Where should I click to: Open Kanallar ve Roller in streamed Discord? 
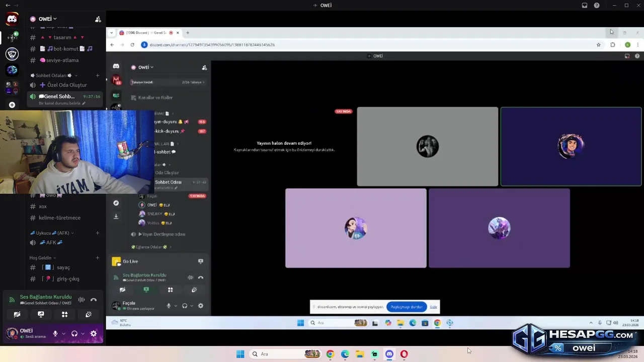point(152,98)
